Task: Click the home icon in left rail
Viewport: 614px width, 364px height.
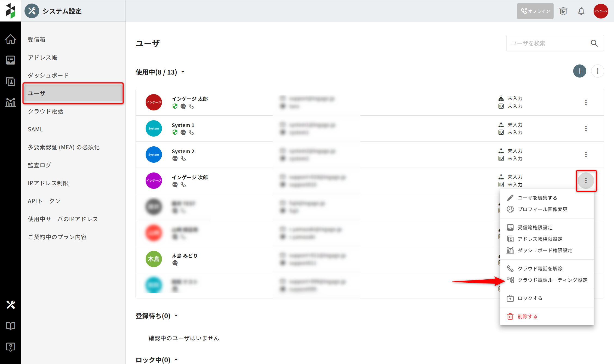Action: pos(11,39)
